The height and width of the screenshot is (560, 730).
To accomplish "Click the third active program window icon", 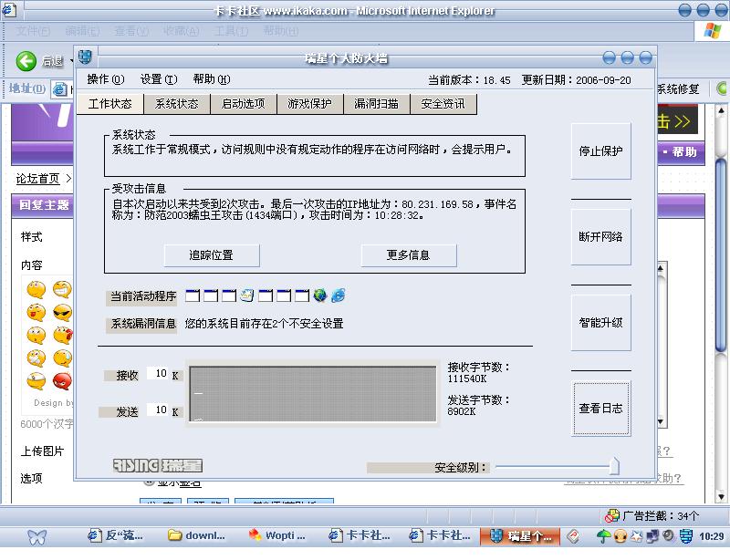I will point(229,296).
